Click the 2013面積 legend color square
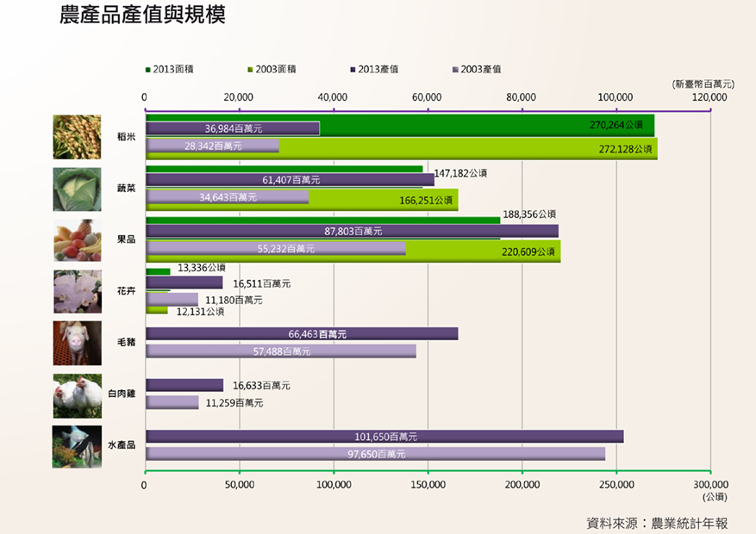 [148, 69]
